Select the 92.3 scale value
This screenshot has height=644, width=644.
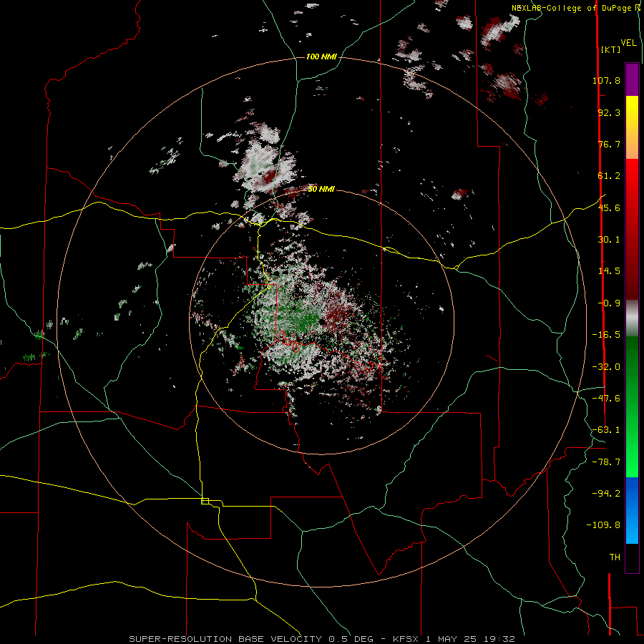point(609,112)
